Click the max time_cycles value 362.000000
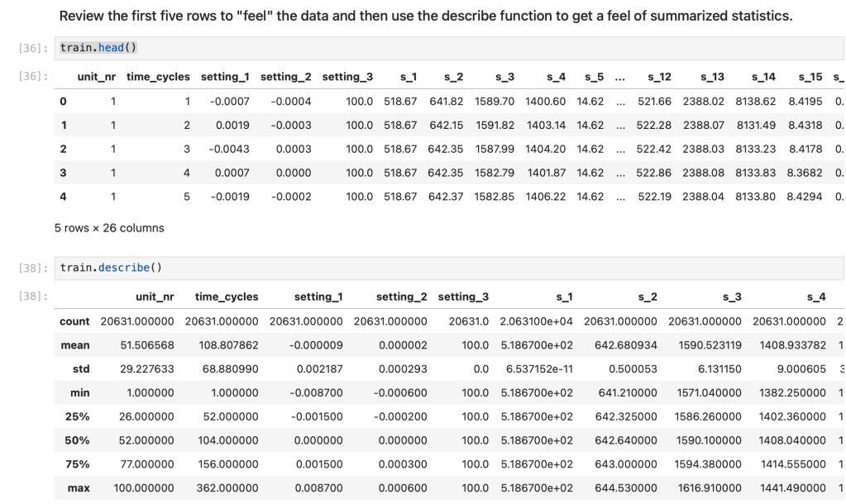 click(227, 488)
